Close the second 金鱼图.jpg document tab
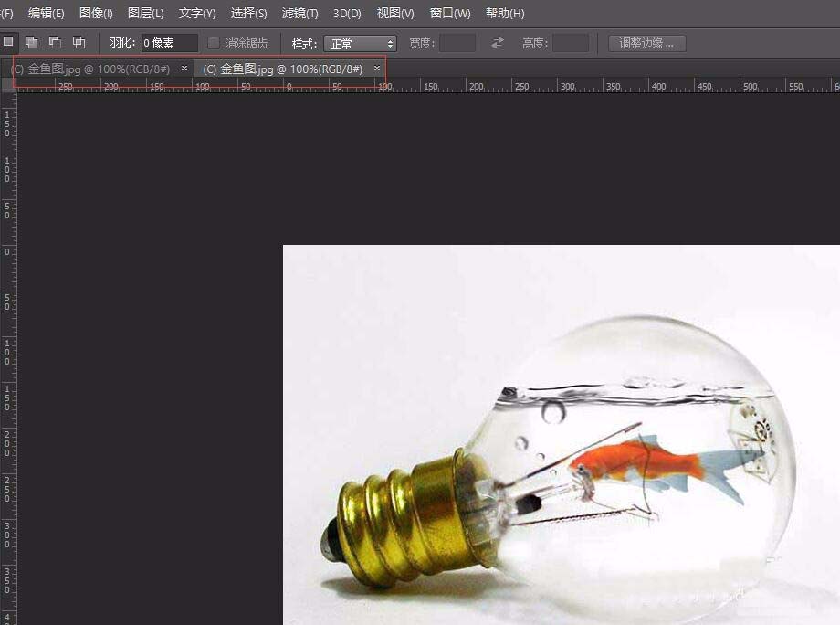The height and width of the screenshot is (625, 840). pyautogui.click(x=375, y=69)
